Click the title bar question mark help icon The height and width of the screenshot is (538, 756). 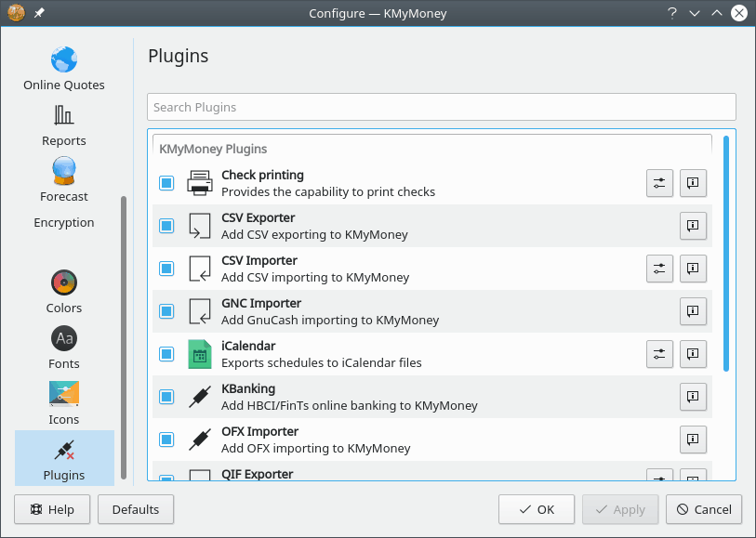pos(672,13)
